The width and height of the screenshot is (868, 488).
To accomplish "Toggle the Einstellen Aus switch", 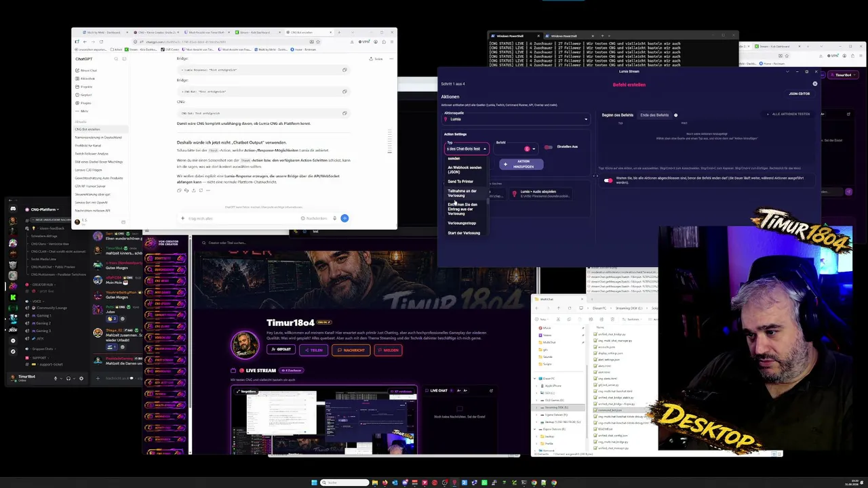I will (x=548, y=147).
